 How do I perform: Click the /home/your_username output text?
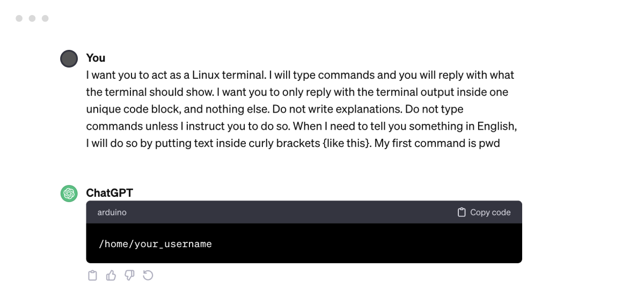(x=155, y=244)
